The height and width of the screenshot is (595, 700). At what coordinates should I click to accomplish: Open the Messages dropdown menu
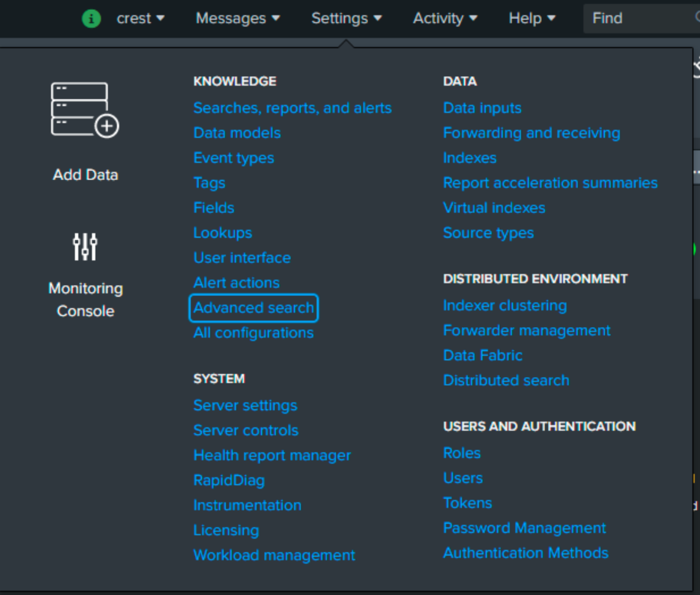click(x=237, y=18)
